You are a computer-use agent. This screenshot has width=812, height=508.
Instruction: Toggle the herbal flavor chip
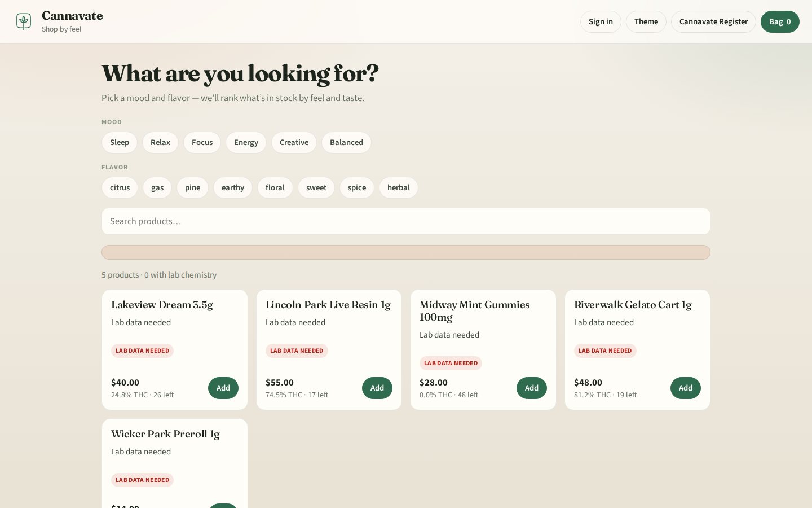tap(399, 187)
